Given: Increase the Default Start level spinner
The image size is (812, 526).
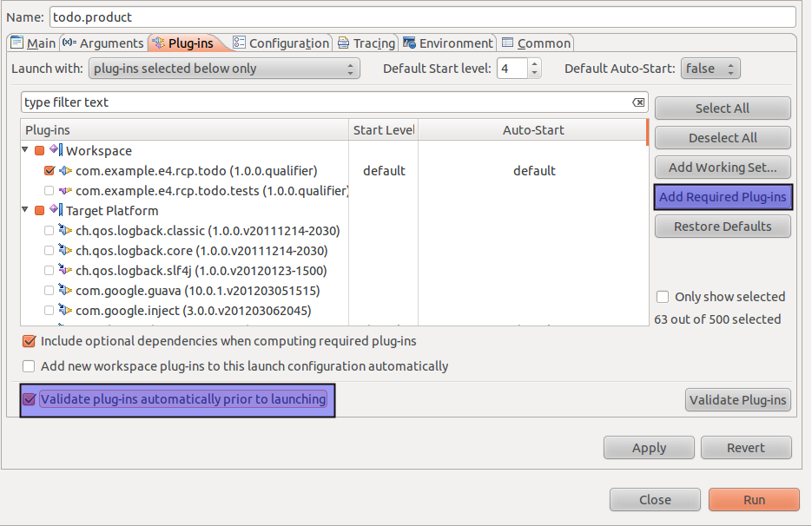Looking at the screenshot, I should [x=534, y=64].
